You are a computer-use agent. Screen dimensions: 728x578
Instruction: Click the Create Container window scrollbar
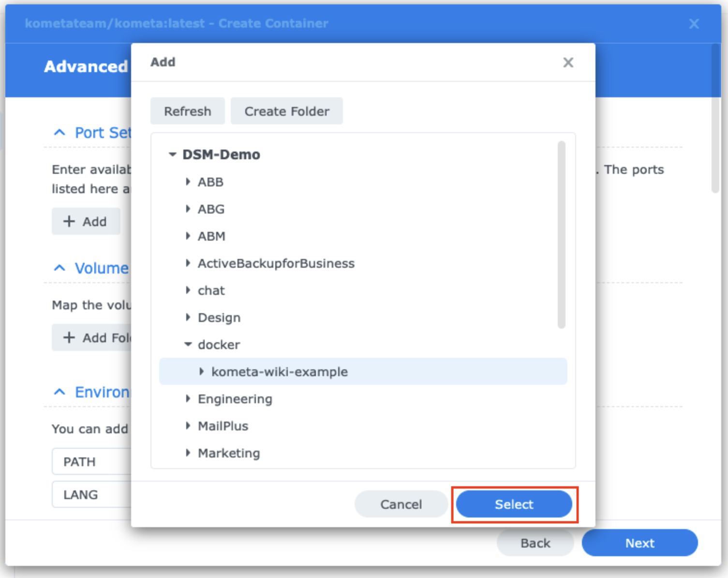pos(715,119)
